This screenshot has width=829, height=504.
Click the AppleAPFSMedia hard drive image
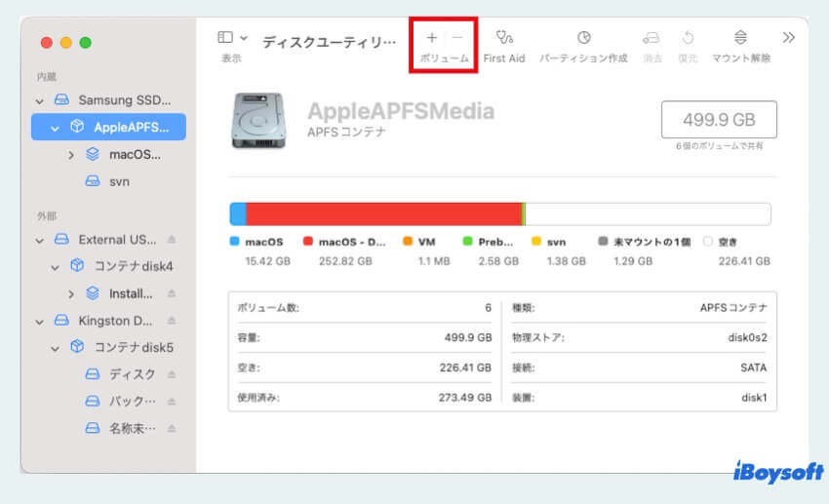[258, 121]
